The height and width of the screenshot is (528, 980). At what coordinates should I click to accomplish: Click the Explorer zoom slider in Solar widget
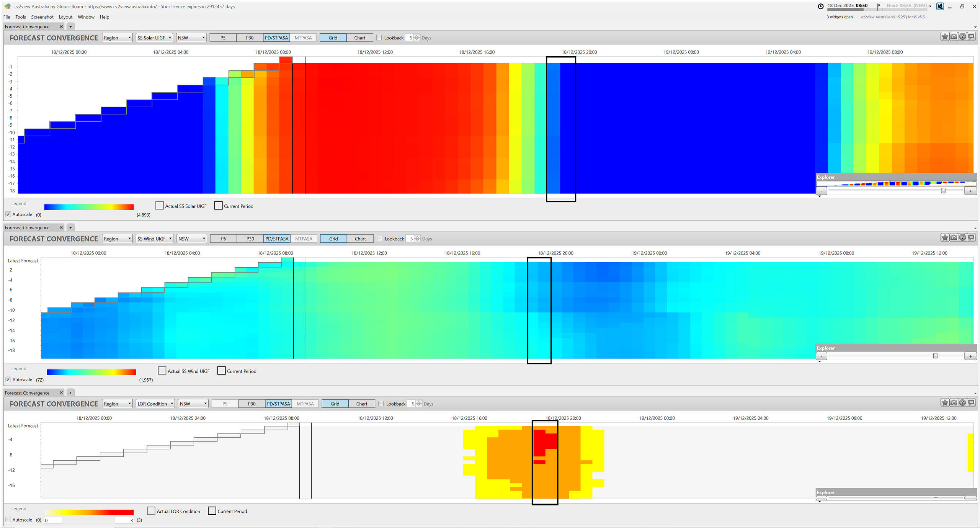click(943, 191)
